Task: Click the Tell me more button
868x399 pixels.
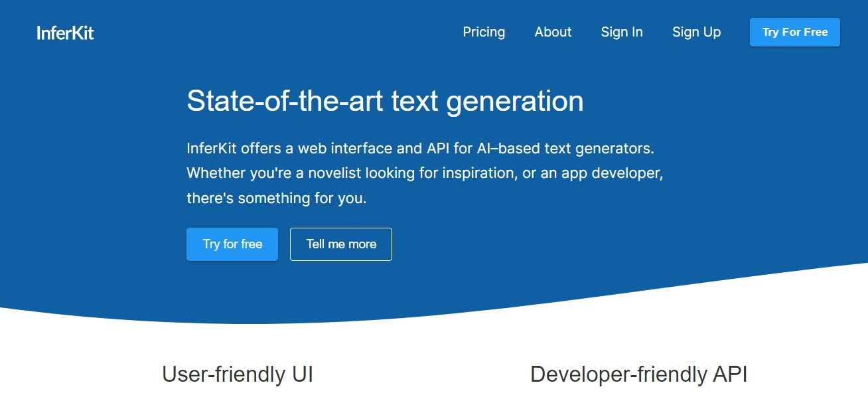Action: (x=341, y=244)
